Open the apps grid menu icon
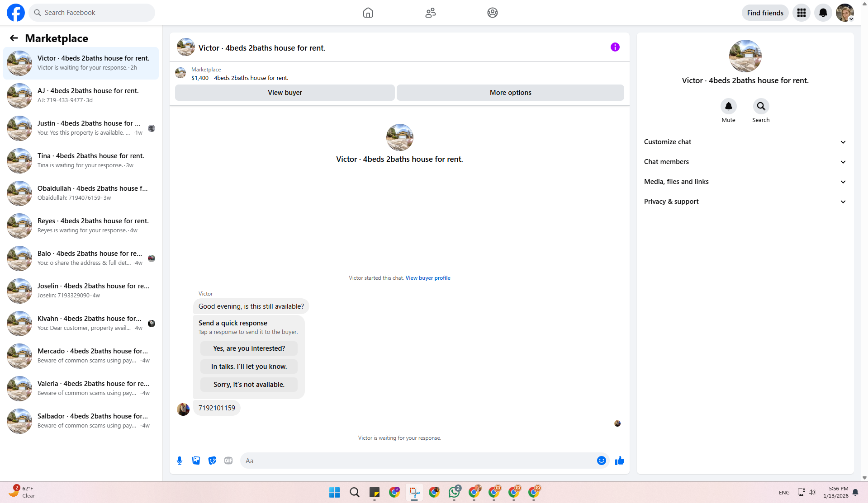The width and height of the screenshot is (868, 503). [802, 13]
